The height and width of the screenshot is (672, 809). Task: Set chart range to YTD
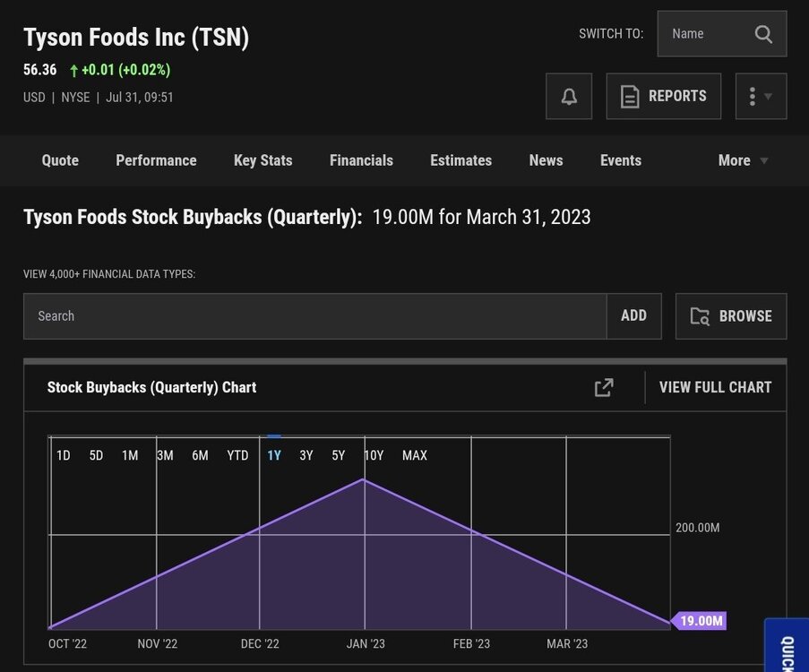click(237, 455)
